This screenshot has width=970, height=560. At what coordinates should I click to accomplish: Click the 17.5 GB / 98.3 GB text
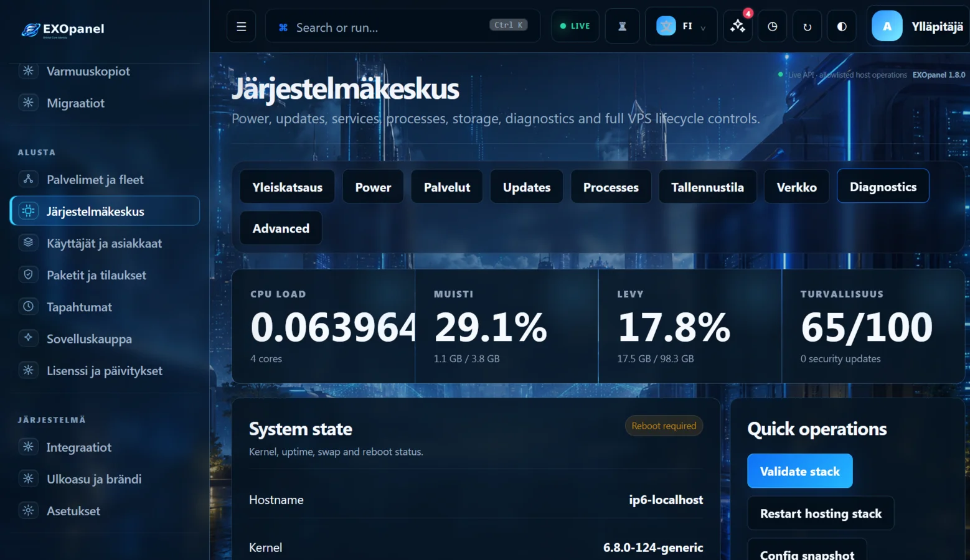click(656, 358)
